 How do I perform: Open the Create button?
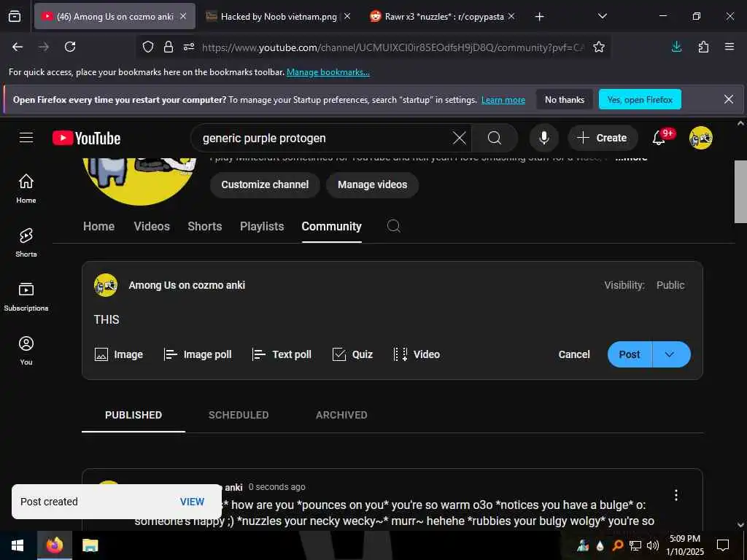click(602, 138)
